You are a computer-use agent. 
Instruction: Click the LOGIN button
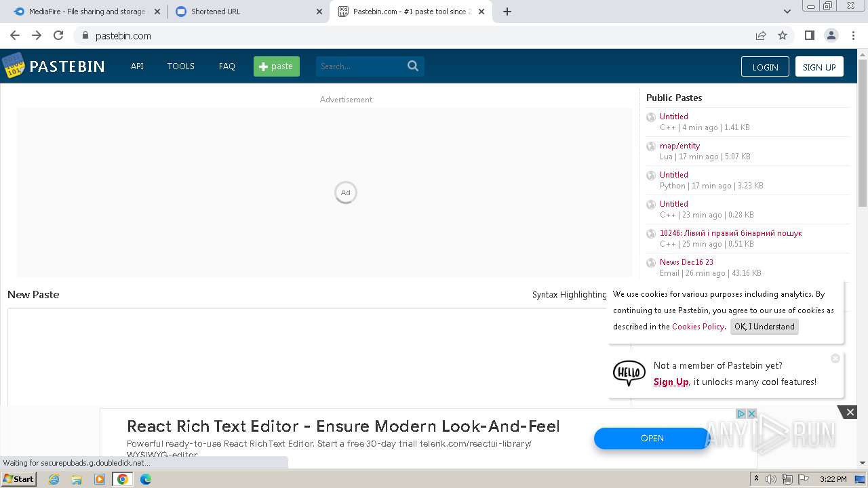coord(765,66)
